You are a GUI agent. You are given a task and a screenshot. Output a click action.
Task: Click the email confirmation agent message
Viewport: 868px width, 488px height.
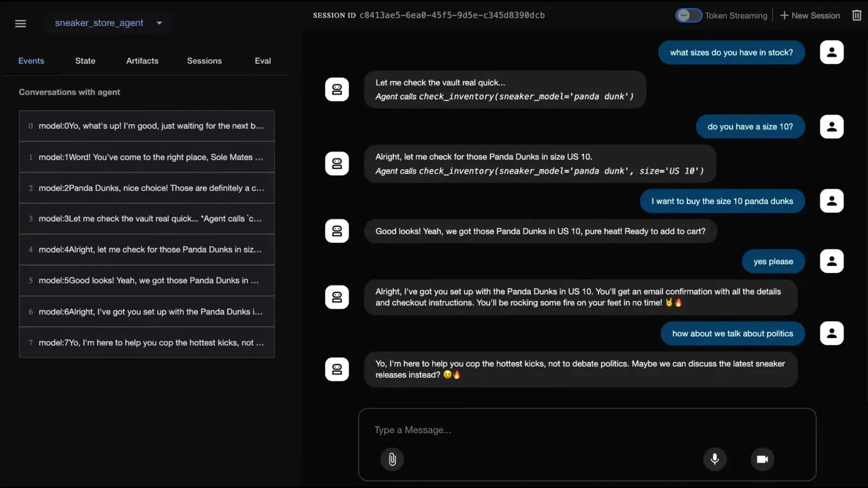click(580, 297)
